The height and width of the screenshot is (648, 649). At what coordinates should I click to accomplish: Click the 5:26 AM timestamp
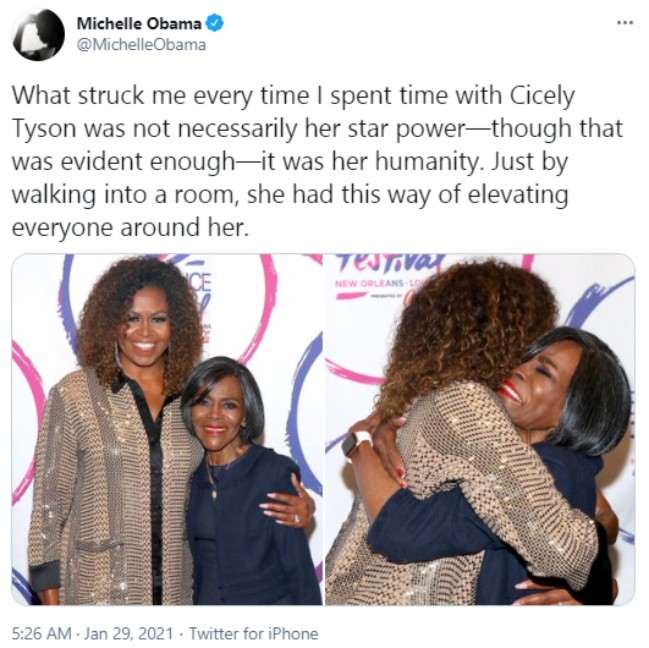tap(41, 634)
